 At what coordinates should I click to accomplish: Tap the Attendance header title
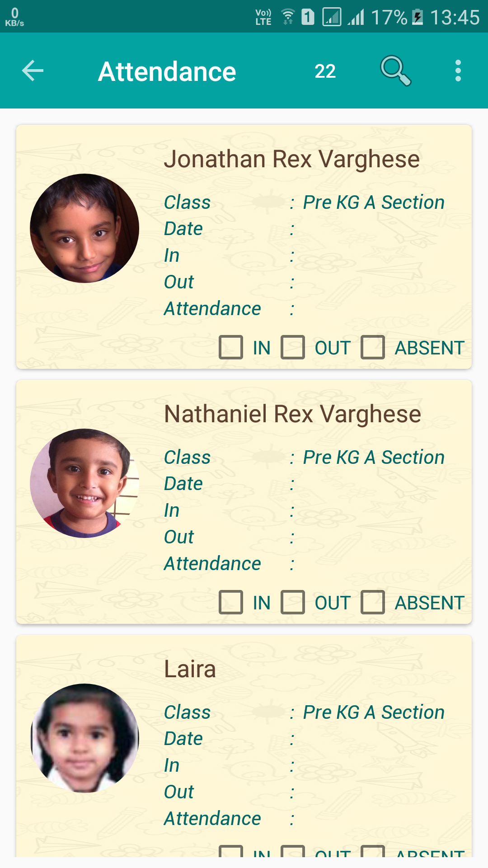(167, 71)
